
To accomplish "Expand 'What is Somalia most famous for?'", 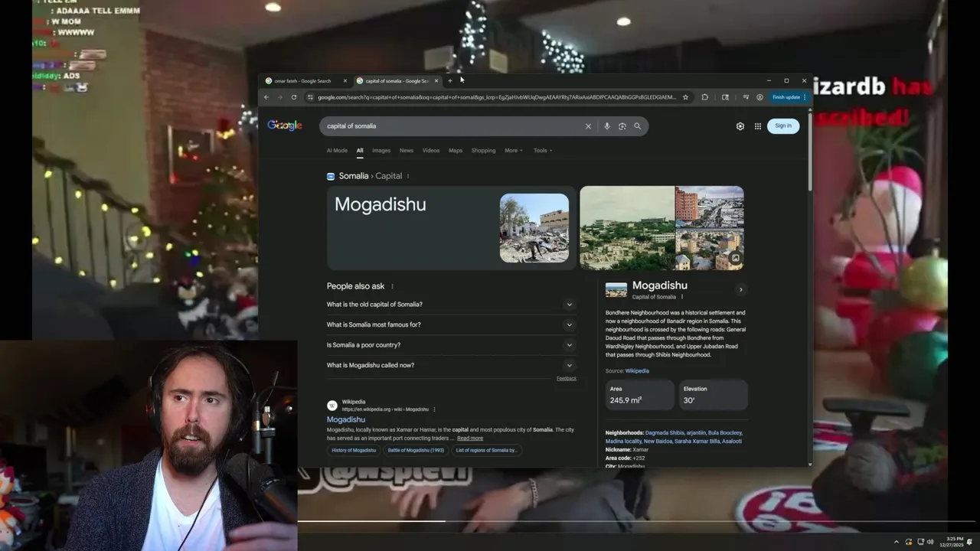I will (451, 324).
